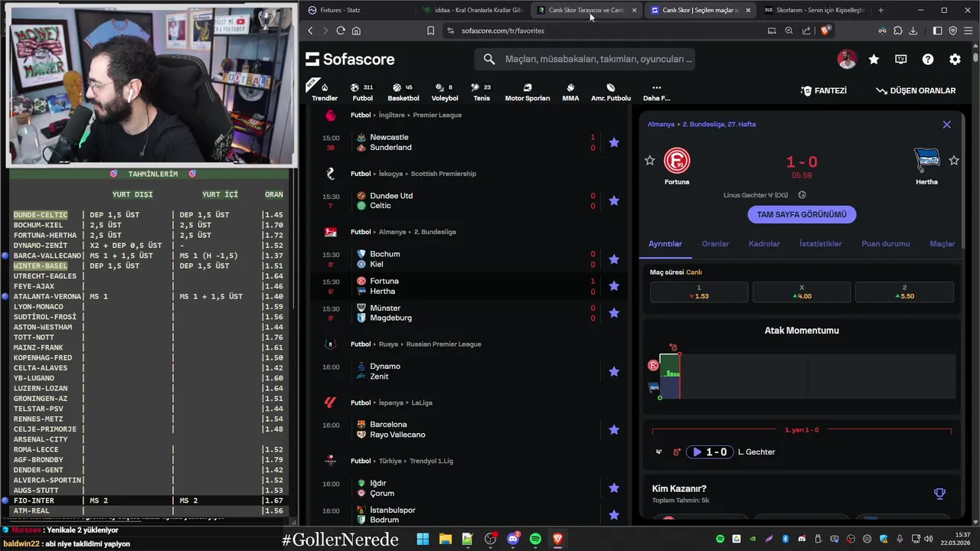This screenshot has height=551, width=980.
Task: Switch to the iddaa browser tab
Action: (472, 10)
